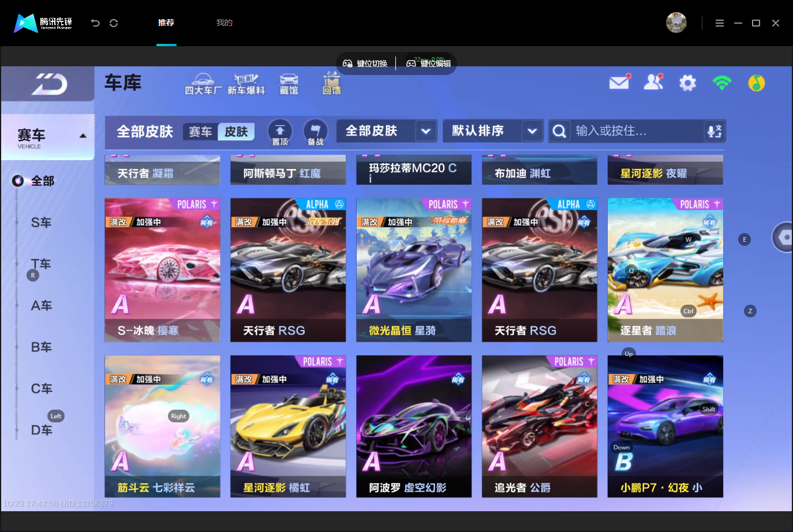Screen dimensions: 793x532
Task: Open the 四大车厂 car factories icon
Action: pos(203,84)
